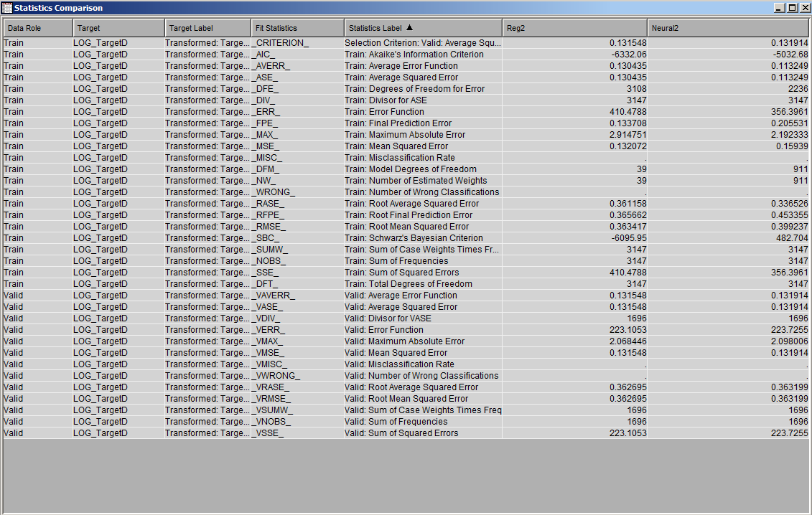The width and height of the screenshot is (812, 515).
Task: Select the Akaike's Information Criterion row
Action: pyautogui.click(x=402, y=54)
